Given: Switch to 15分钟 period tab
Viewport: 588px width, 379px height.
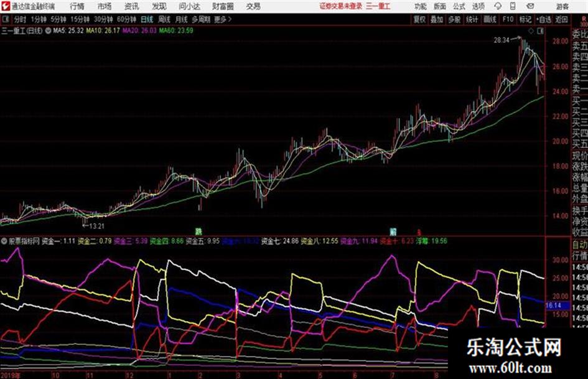Looking at the screenshot, I should coord(80,19).
